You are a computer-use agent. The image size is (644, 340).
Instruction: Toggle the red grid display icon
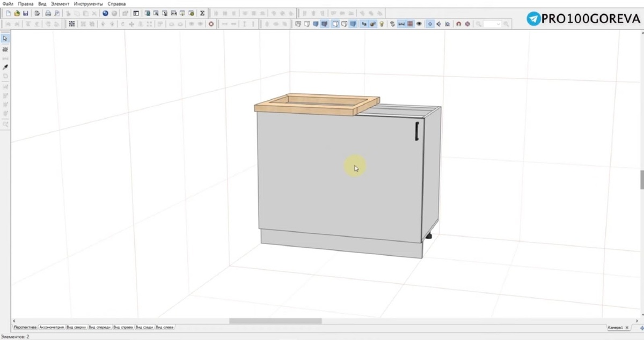[411, 24]
